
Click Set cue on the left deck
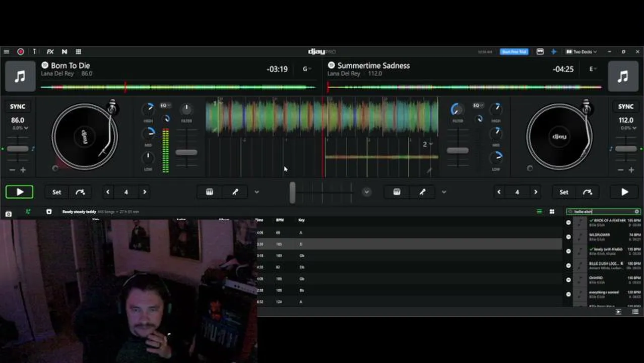pos(56,192)
